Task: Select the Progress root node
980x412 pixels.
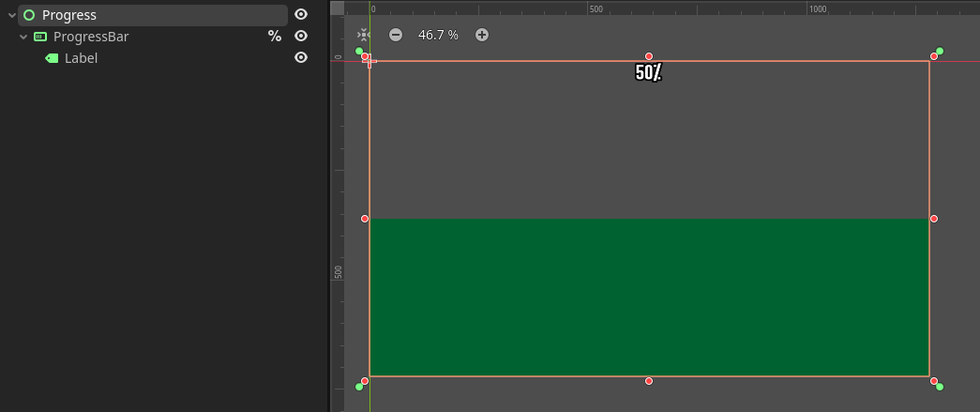Action: point(153,15)
